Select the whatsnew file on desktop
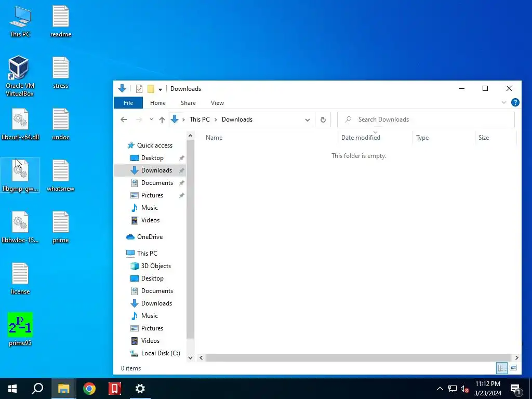This screenshot has height=399, width=532. click(61, 176)
